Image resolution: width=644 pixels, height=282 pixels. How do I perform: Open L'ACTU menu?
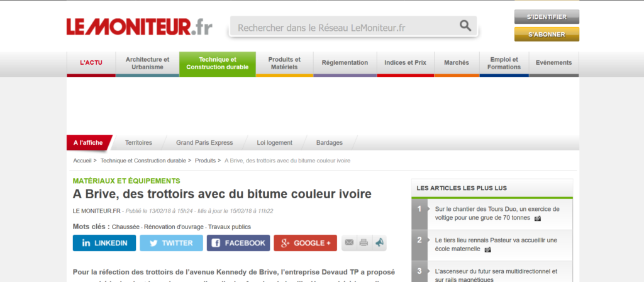click(x=91, y=63)
